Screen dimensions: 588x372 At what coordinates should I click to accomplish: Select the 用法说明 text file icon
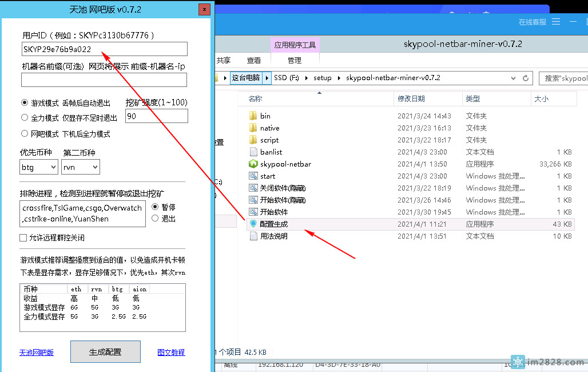coord(253,236)
